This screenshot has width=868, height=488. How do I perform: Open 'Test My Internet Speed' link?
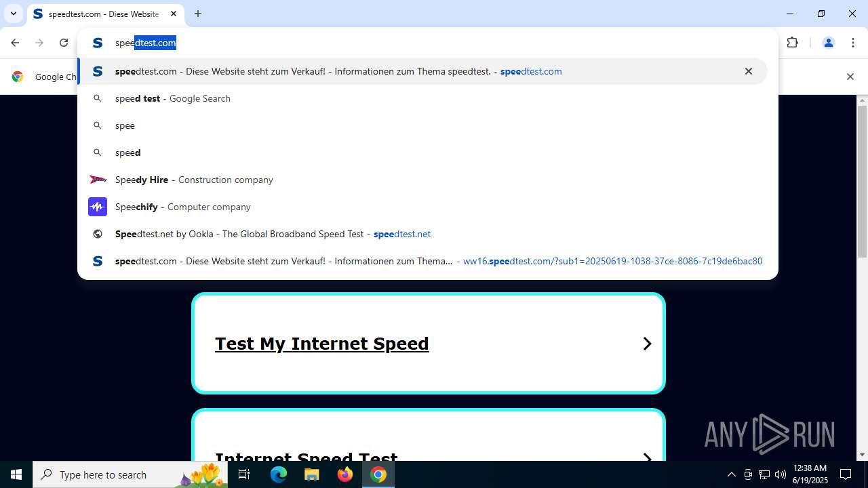pos(322,344)
